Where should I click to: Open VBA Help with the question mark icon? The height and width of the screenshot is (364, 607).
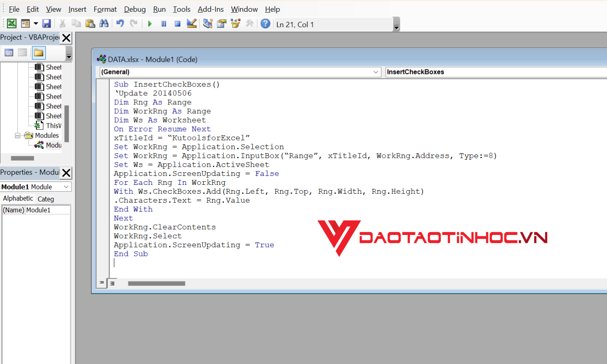click(x=265, y=23)
